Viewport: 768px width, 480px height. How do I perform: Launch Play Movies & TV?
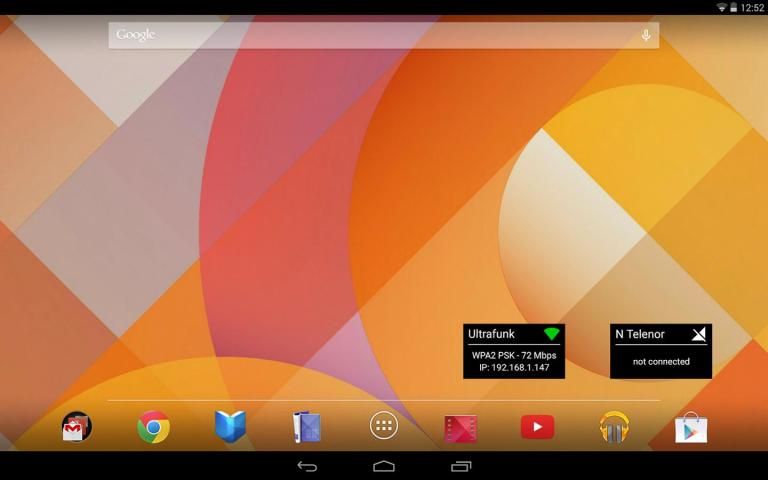click(x=460, y=427)
